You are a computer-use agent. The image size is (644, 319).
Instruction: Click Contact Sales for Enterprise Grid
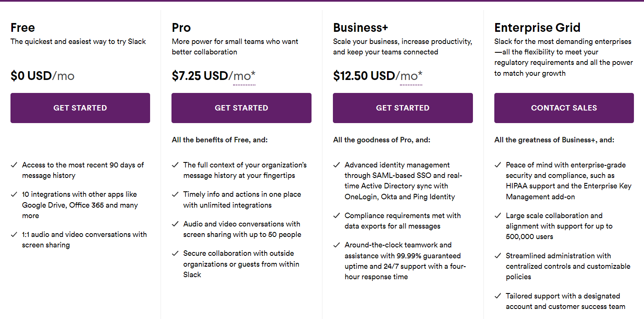pyautogui.click(x=564, y=108)
